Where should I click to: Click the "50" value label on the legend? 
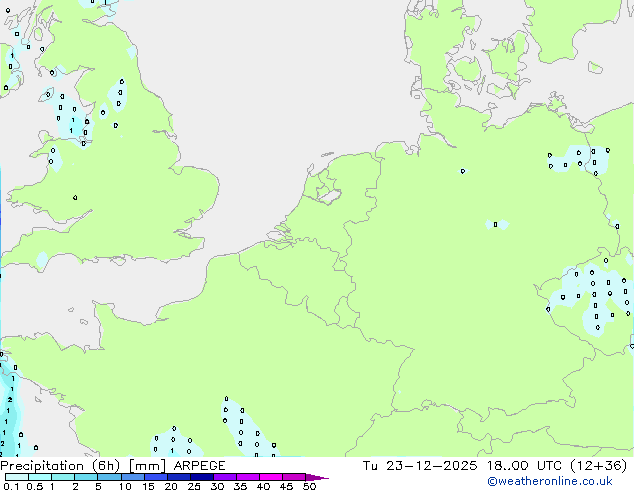pyautogui.click(x=310, y=487)
